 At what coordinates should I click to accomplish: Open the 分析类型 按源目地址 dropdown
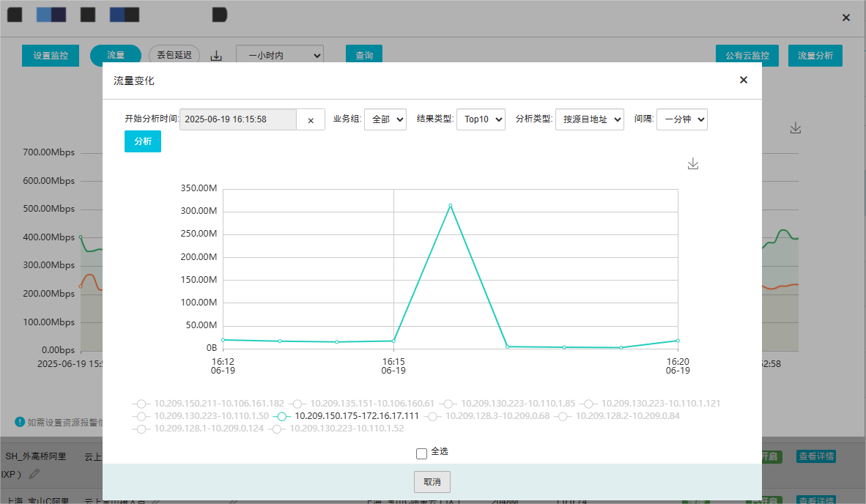click(591, 119)
